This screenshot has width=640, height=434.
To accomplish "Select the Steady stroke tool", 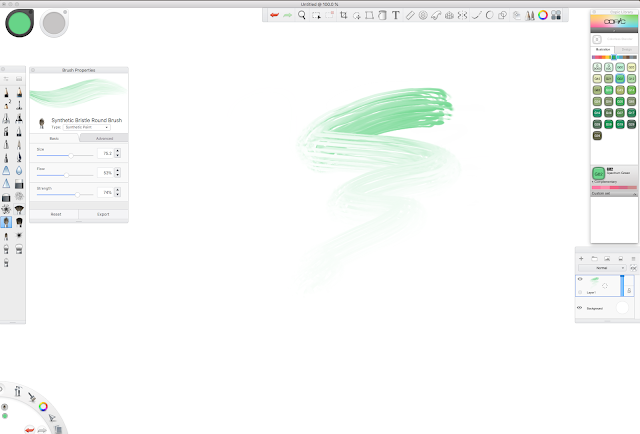I will click(x=476, y=15).
